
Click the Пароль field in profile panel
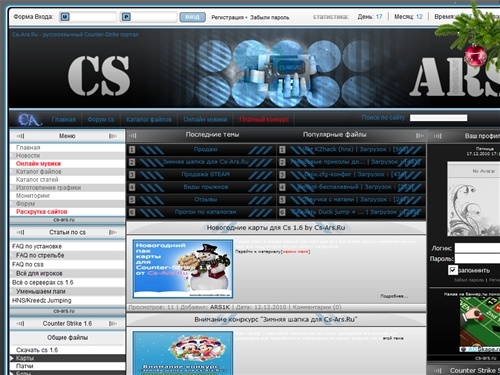click(x=477, y=259)
